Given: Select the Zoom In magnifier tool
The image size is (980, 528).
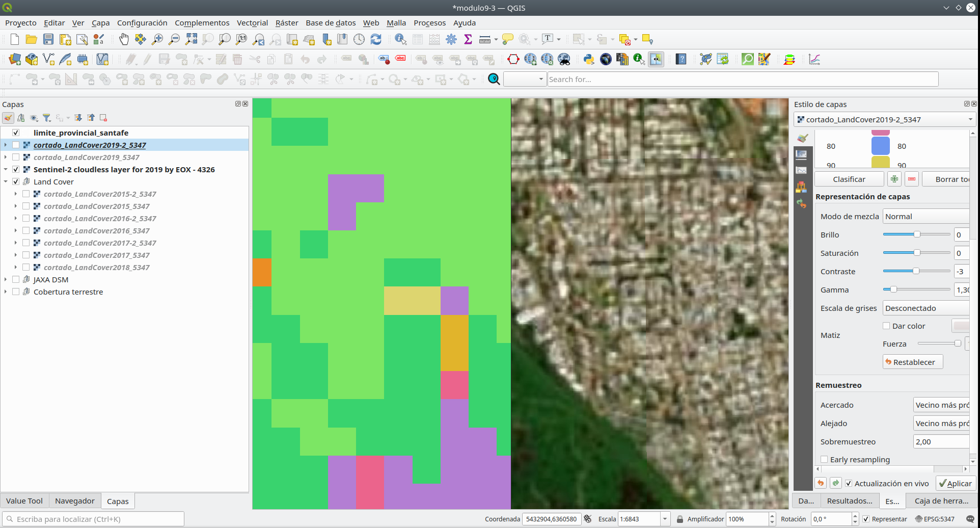Looking at the screenshot, I should 157,39.
